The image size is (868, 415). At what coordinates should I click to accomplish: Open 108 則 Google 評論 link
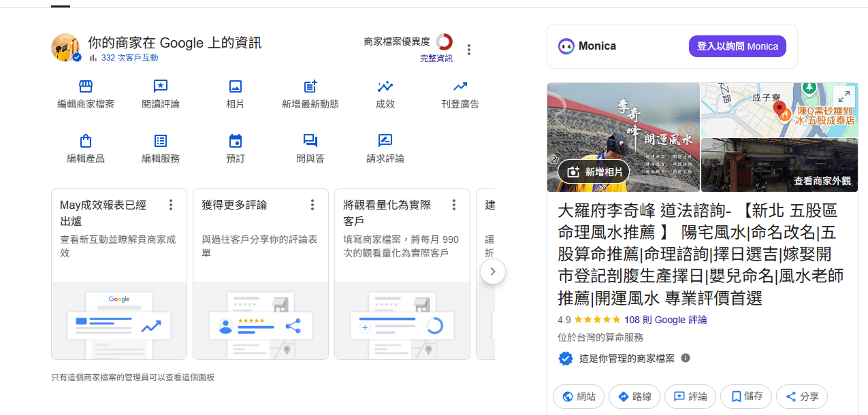(665, 320)
